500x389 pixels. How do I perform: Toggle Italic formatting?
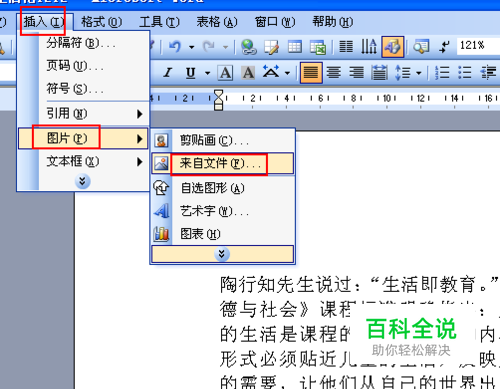[x=168, y=72]
